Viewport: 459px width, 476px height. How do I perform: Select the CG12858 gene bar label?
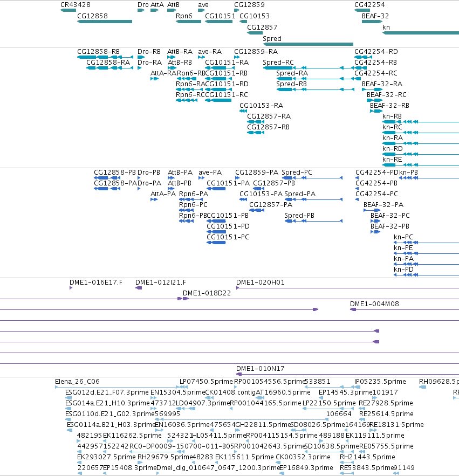[x=92, y=16]
